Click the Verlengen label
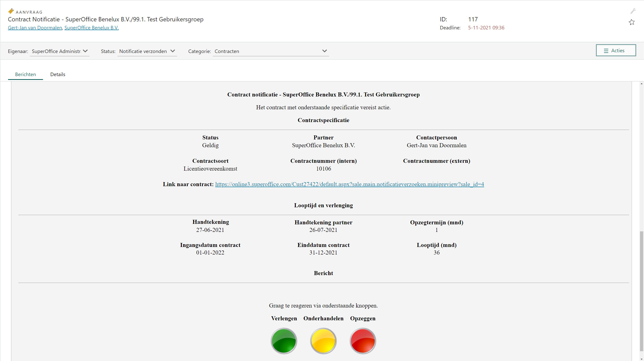 284,318
